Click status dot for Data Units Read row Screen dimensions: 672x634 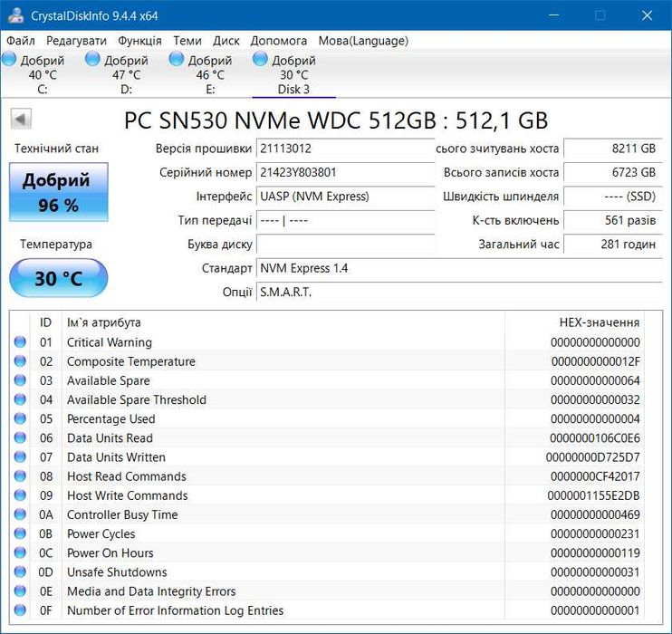coord(20,437)
